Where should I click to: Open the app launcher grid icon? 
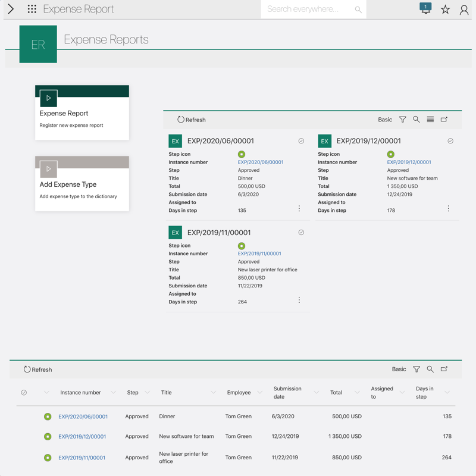click(32, 9)
